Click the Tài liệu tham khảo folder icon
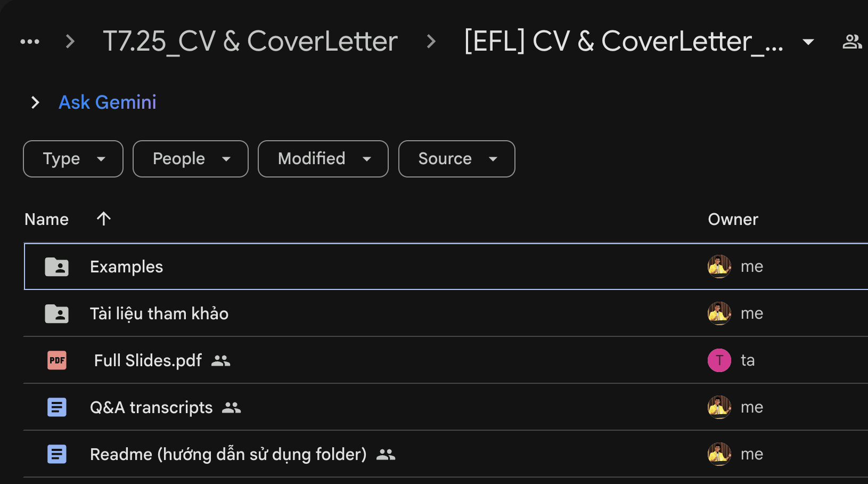 57,313
